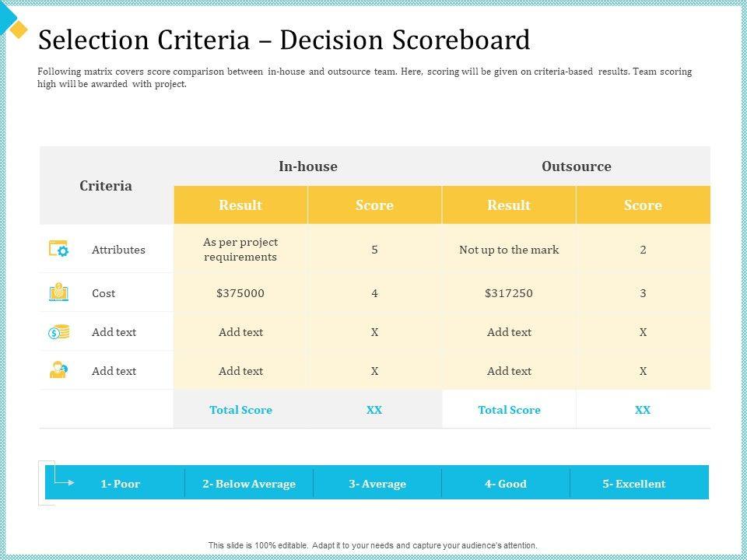Click the "Not up to the mark" cell
747x560 pixels.
click(509, 250)
